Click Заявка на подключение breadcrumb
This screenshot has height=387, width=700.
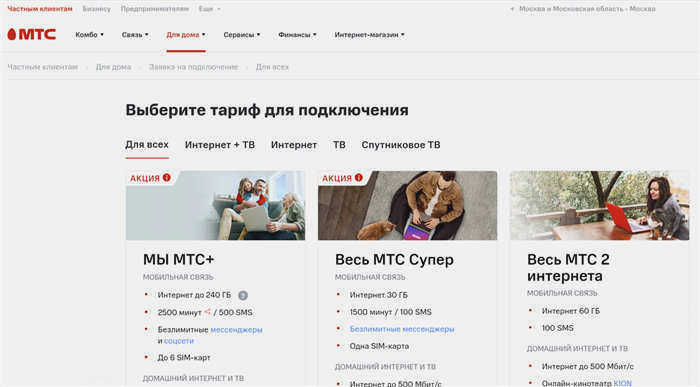click(193, 67)
